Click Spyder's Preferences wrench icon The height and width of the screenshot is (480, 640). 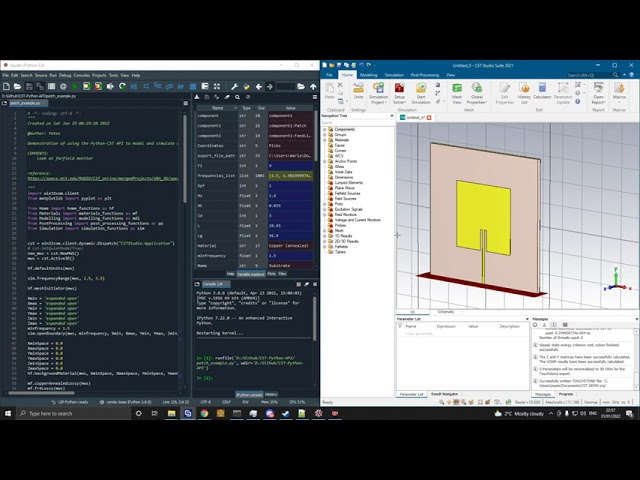(x=234, y=87)
